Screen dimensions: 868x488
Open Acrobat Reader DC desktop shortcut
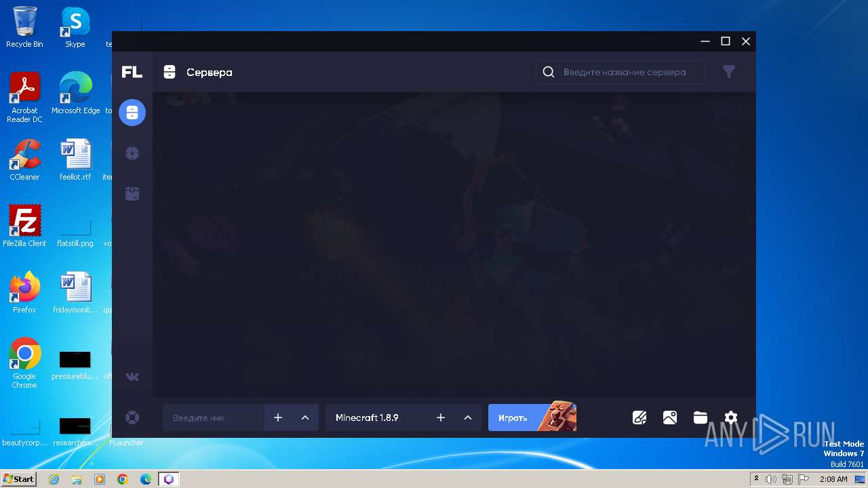(24, 98)
